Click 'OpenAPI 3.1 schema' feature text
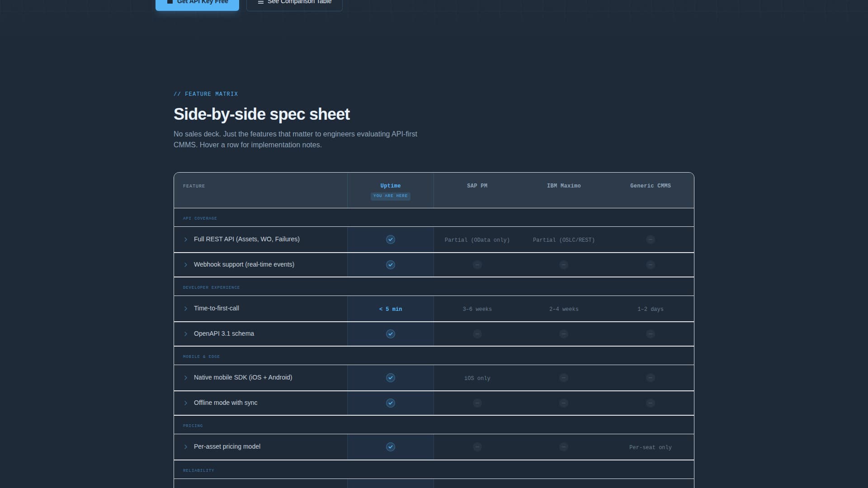The image size is (868, 488). coord(224,333)
